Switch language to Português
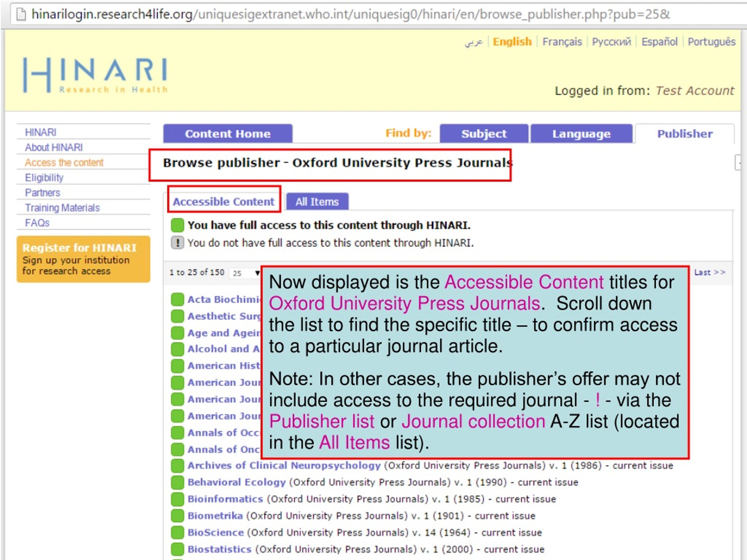This screenshot has height=560, width=747. click(712, 41)
